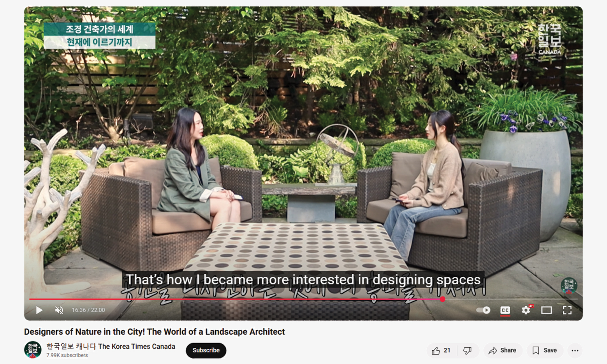607x364 pixels.
Task: Toggle the autoplay switch
Action: click(483, 310)
